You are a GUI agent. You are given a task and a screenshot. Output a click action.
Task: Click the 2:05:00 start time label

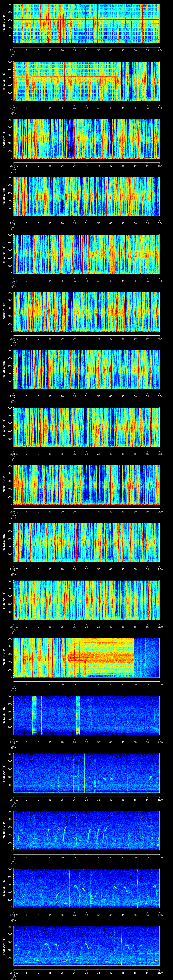14,281
